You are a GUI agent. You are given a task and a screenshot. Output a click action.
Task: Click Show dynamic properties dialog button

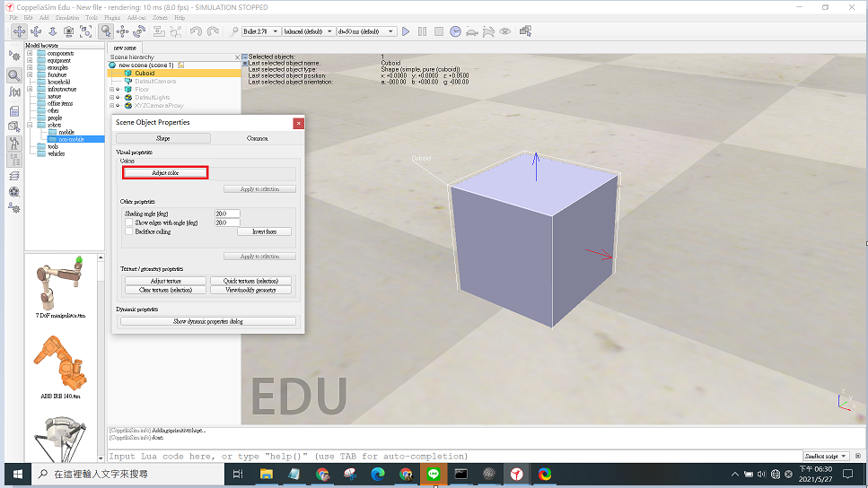coord(208,321)
